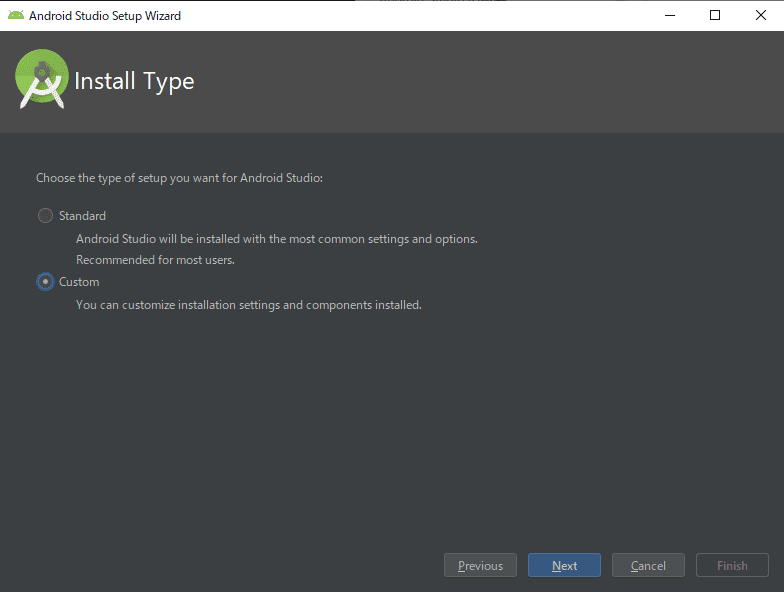784x592 pixels.
Task: Click the Install Type heading
Action: tap(134, 81)
